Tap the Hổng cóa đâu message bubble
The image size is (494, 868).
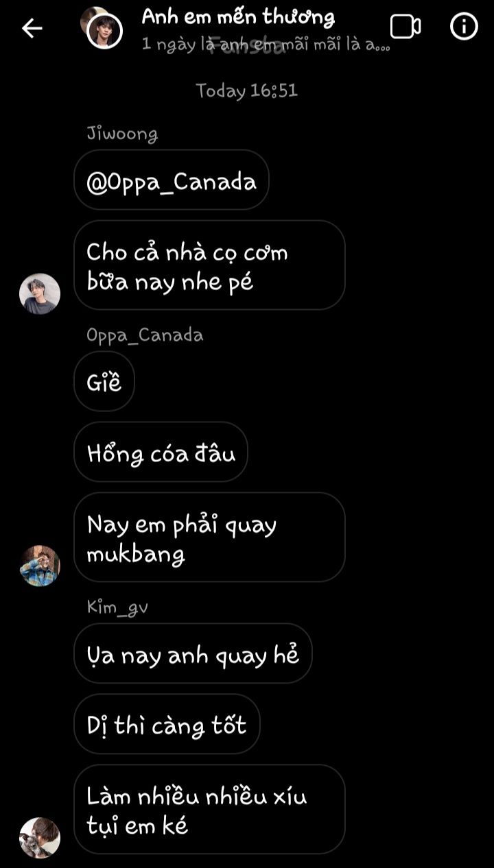click(161, 453)
